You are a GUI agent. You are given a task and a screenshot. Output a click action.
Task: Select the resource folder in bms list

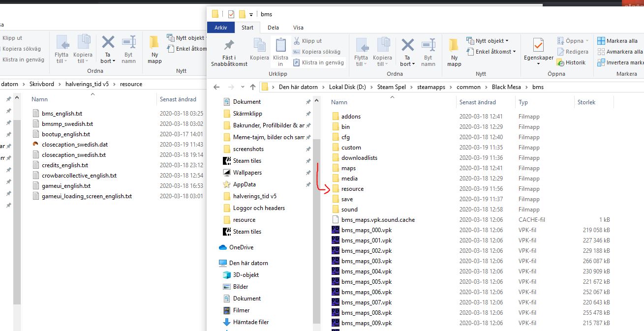[352, 189]
